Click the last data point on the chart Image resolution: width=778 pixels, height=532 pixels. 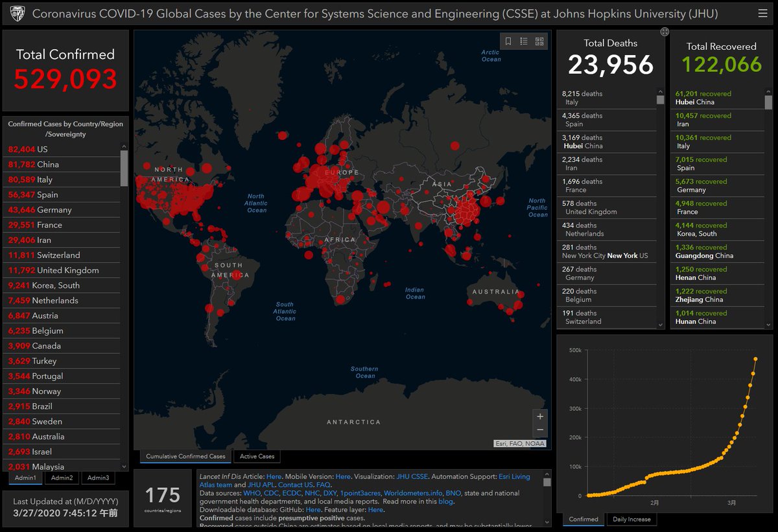pyautogui.click(x=755, y=359)
